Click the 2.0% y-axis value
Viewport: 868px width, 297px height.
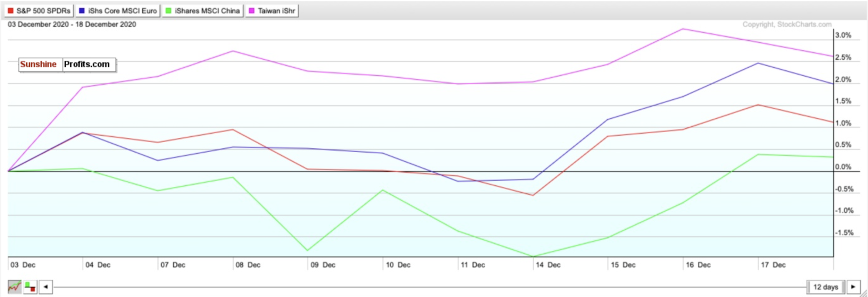pyautogui.click(x=843, y=79)
